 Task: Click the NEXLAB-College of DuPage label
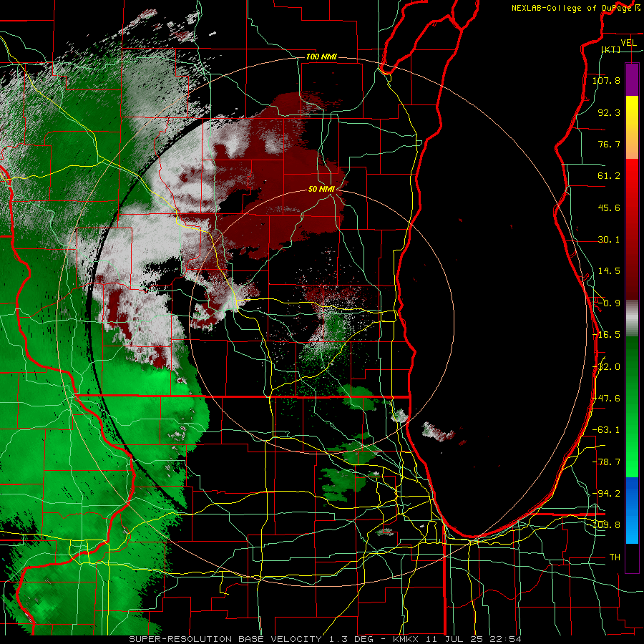click(x=572, y=8)
